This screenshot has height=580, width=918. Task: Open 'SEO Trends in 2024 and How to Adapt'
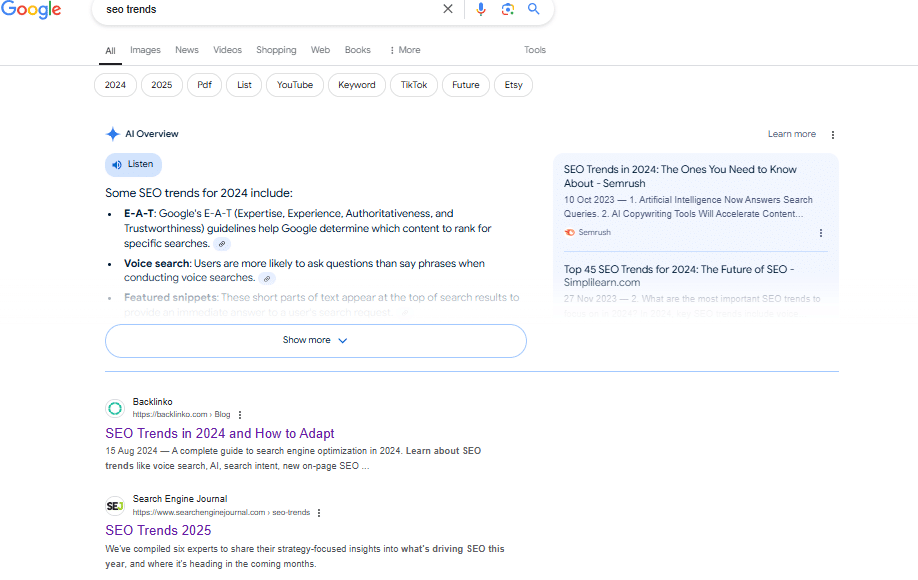pos(220,434)
